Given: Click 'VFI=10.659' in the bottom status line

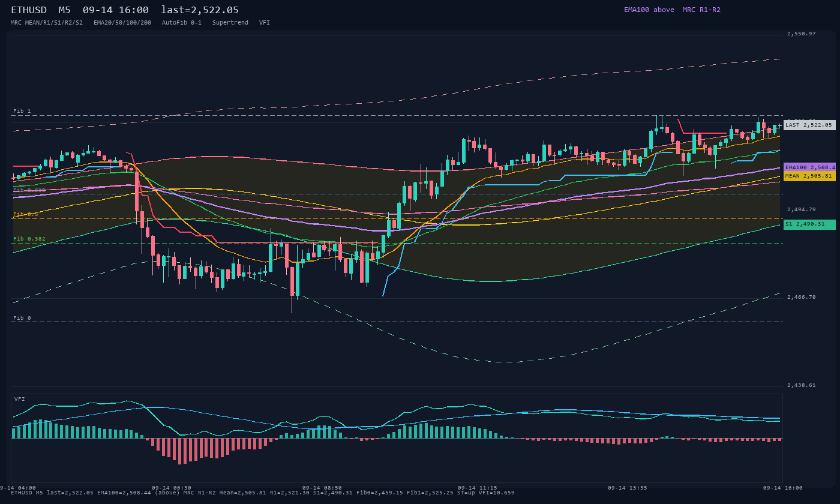Looking at the screenshot, I should [x=497, y=493].
